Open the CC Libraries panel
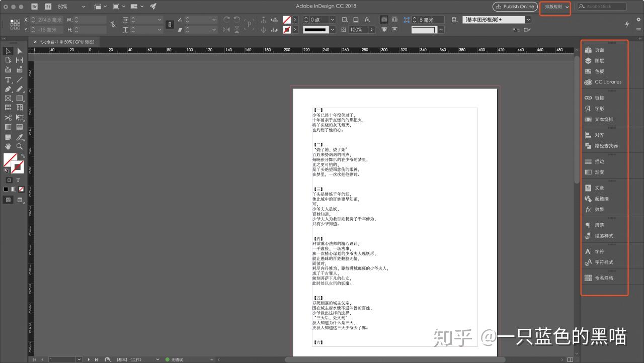The image size is (644, 363). coord(605,81)
